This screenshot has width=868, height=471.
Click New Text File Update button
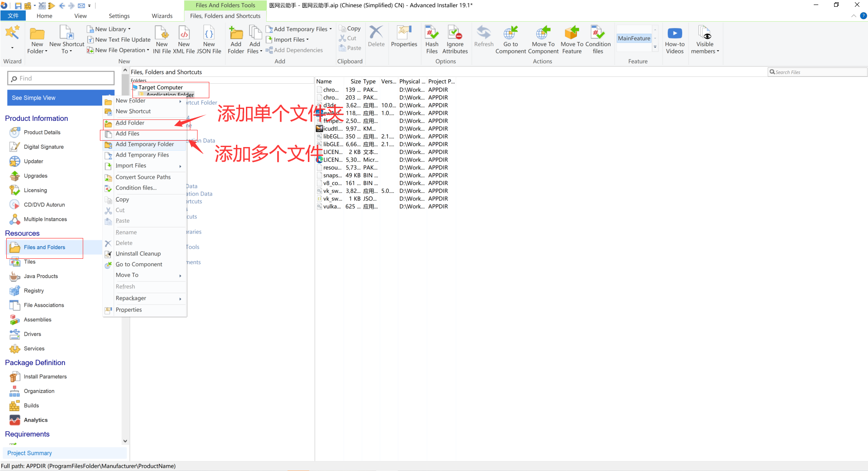click(119, 39)
